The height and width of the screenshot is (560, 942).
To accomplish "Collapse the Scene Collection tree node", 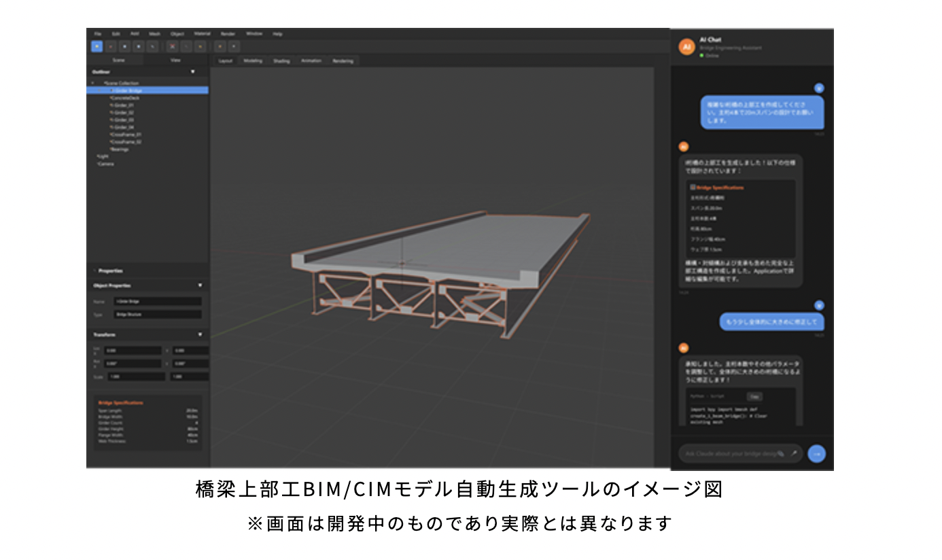I will pos(93,83).
